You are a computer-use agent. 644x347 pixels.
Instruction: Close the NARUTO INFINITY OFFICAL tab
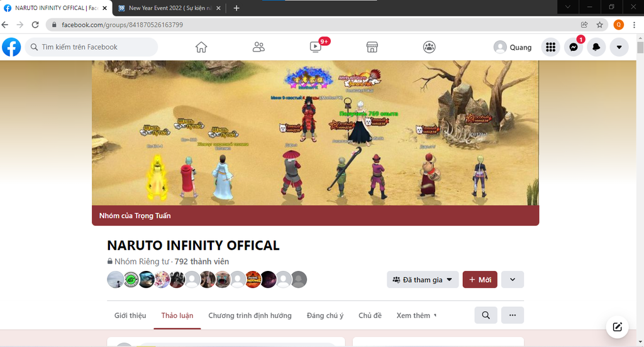tap(105, 8)
